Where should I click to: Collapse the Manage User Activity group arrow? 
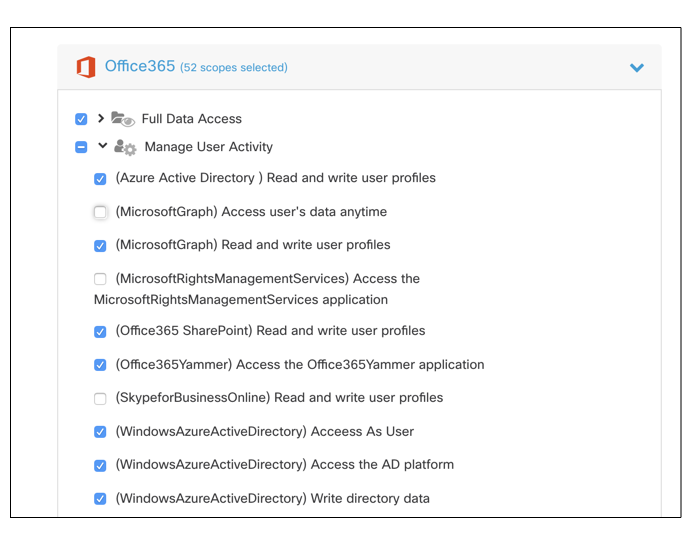click(x=102, y=145)
